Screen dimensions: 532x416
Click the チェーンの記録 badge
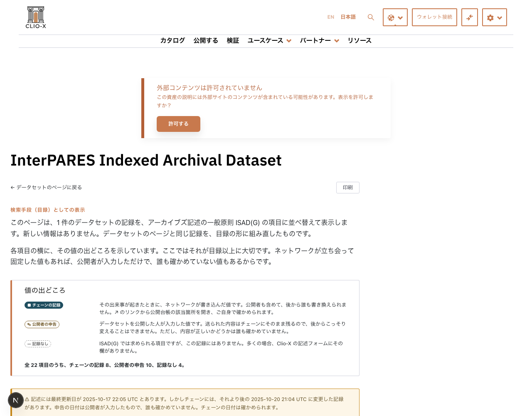44,305
